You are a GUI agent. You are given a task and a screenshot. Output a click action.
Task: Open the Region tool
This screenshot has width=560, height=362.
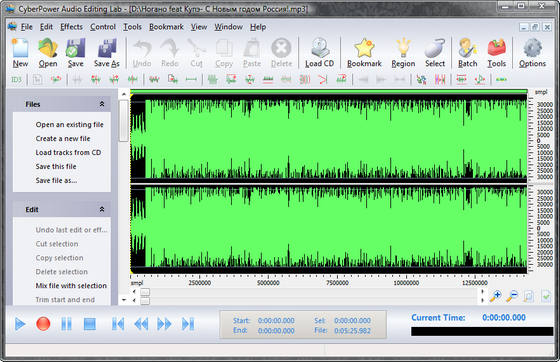click(403, 53)
